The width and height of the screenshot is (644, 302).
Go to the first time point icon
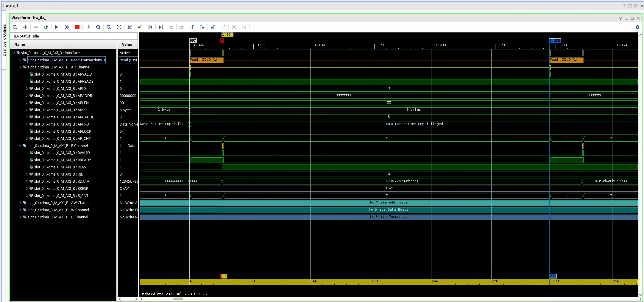point(150,27)
